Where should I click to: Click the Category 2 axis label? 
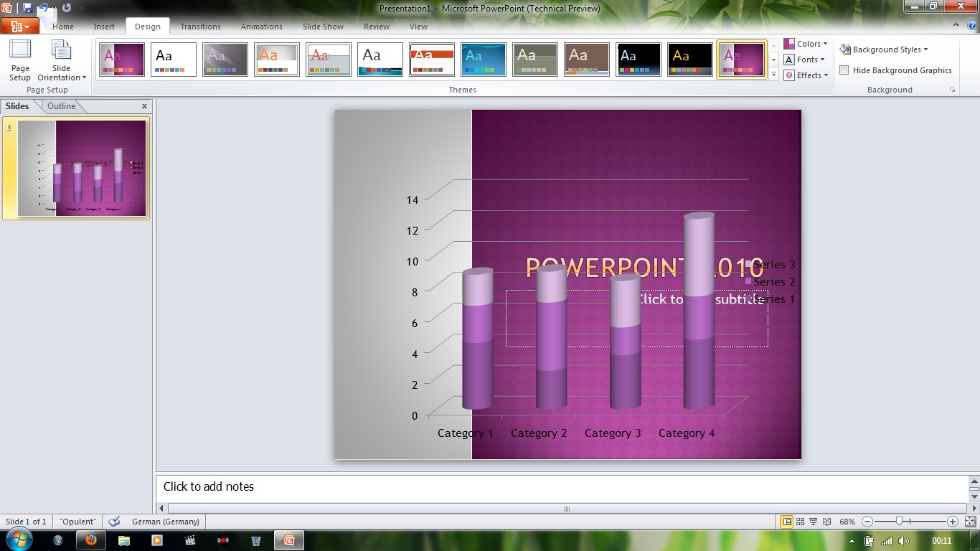[539, 433]
